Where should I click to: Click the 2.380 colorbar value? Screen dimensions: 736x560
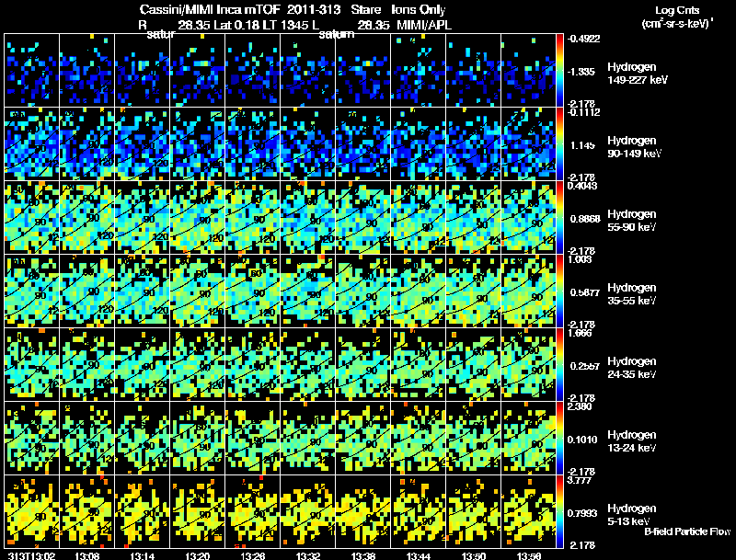[x=580, y=406]
